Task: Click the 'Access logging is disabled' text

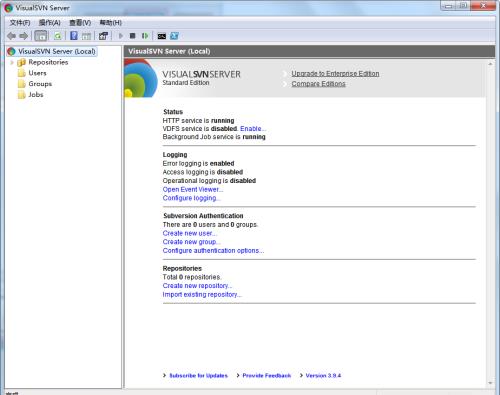Action: (x=203, y=172)
